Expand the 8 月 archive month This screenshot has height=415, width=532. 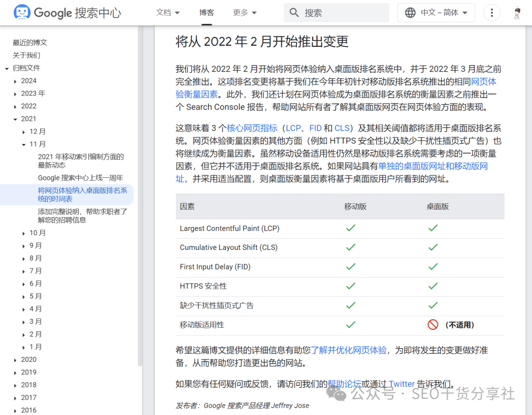[x=24, y=258]
